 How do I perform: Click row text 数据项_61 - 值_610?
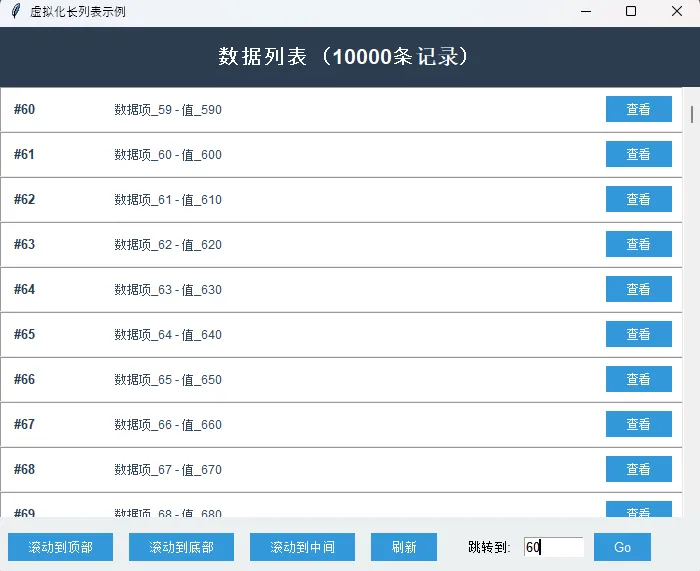tap(168, 200)
